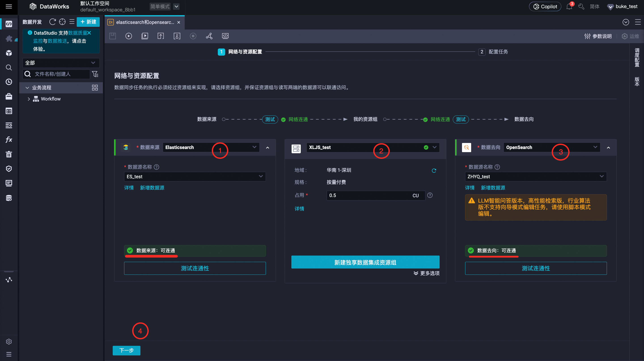
Task: Open the settings gear in sidebar
Action: point(9,342)
